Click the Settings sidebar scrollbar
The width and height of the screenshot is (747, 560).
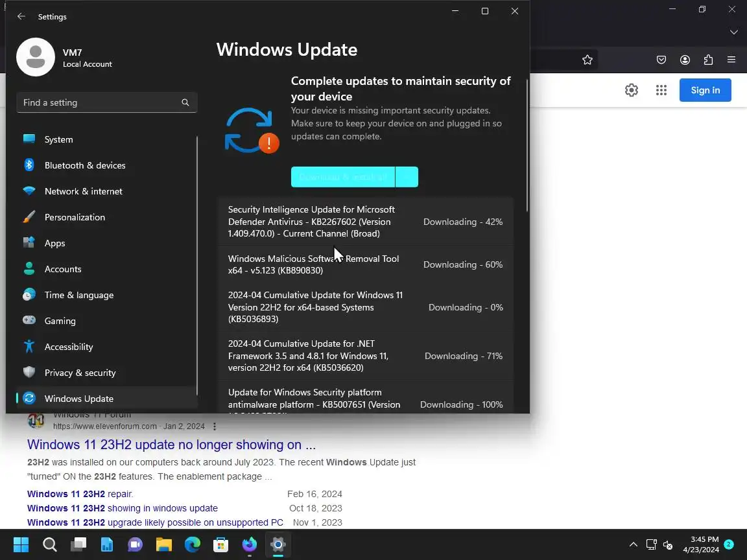click(x=196, y=264)
